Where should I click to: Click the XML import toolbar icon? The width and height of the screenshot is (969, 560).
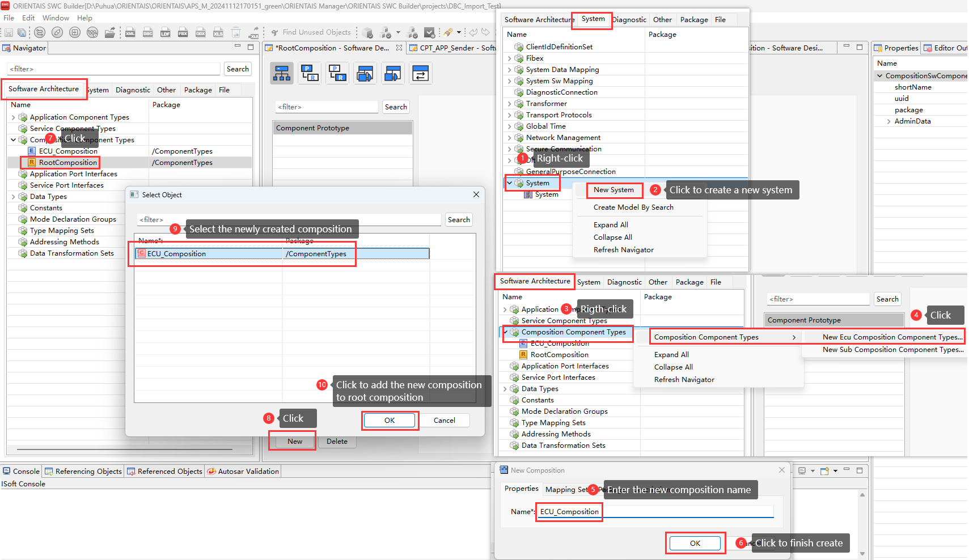pos(130,33)
